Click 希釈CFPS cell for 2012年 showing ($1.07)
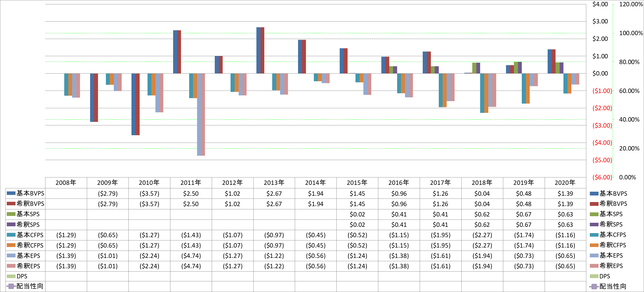This screenshot has height=292, width=644. [x=233, y=245]
